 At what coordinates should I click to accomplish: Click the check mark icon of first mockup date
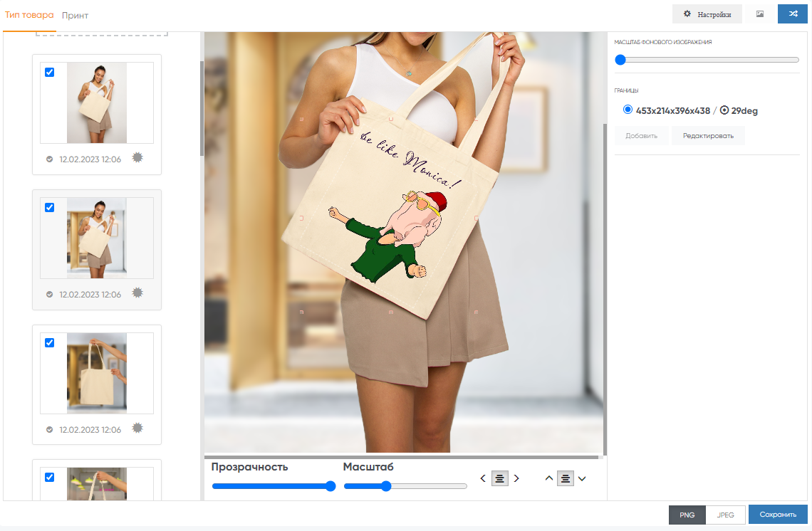(x=50, y=159)
